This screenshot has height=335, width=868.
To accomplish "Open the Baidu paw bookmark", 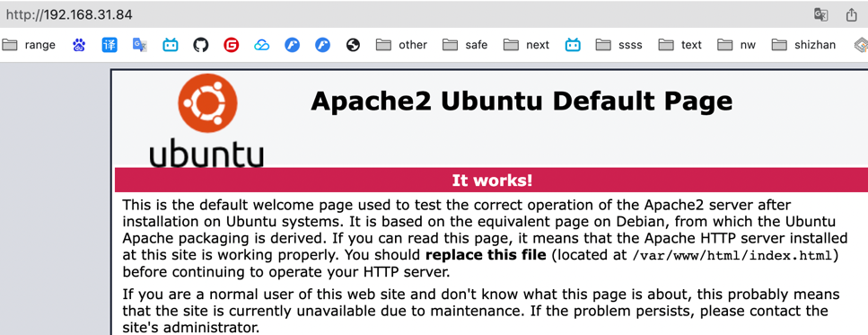I will point(79,45).
